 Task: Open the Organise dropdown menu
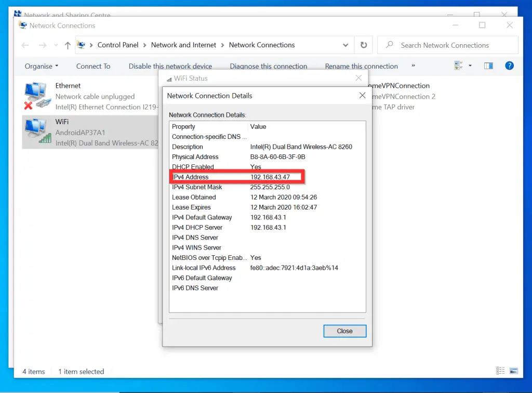[42, 66]
